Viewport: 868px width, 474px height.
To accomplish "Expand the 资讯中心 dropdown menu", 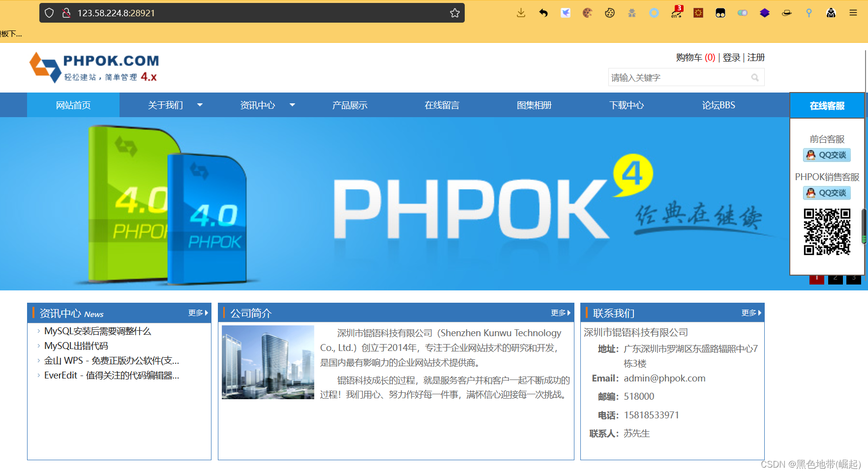I will [x=258, y=105].
